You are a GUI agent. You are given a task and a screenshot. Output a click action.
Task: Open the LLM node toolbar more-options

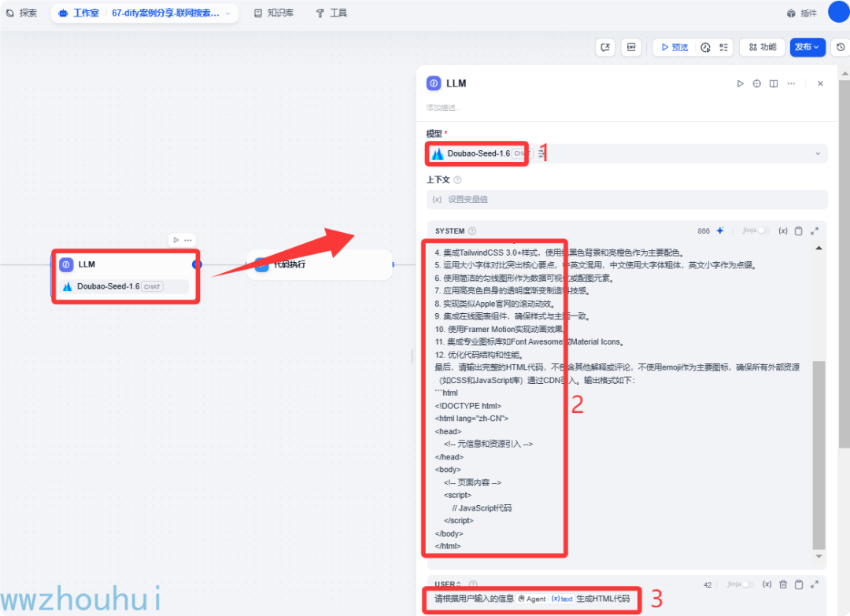[x=188, y=240]
